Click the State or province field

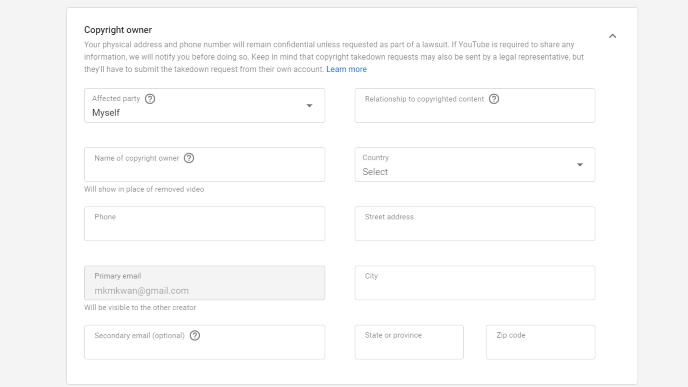(409, 342)
